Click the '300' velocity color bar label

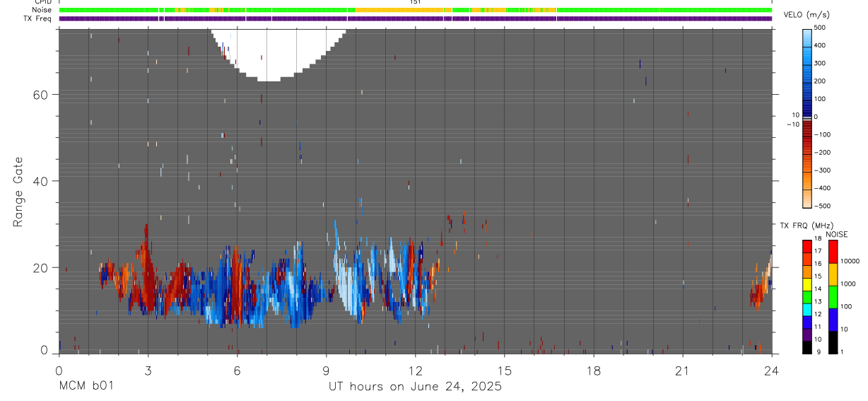(820, 64)
